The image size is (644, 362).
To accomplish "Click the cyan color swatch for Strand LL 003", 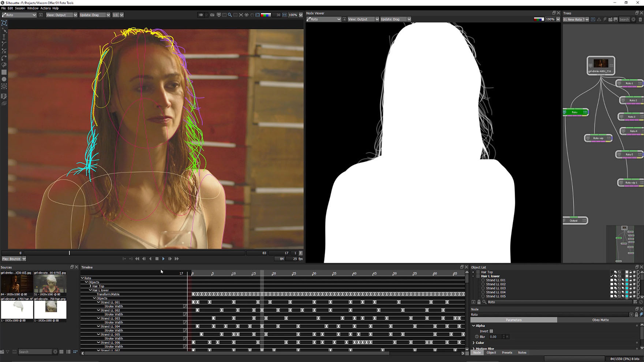I will click(x=627, y=288).
